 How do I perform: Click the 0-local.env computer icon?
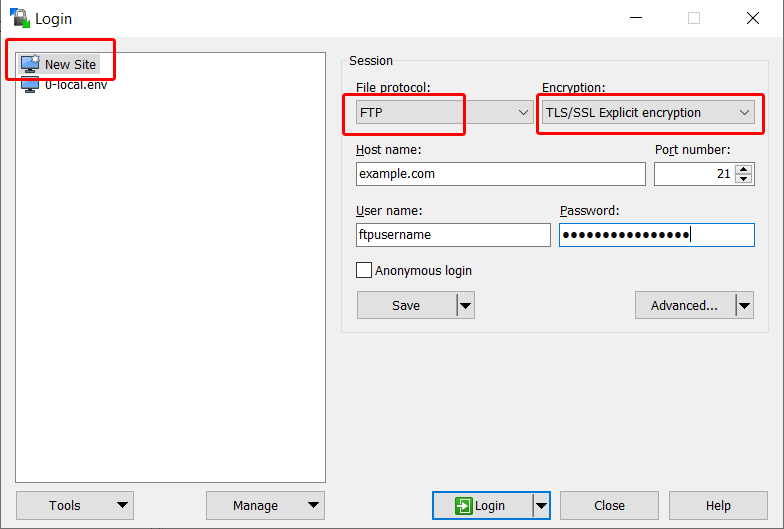[30, 85]
